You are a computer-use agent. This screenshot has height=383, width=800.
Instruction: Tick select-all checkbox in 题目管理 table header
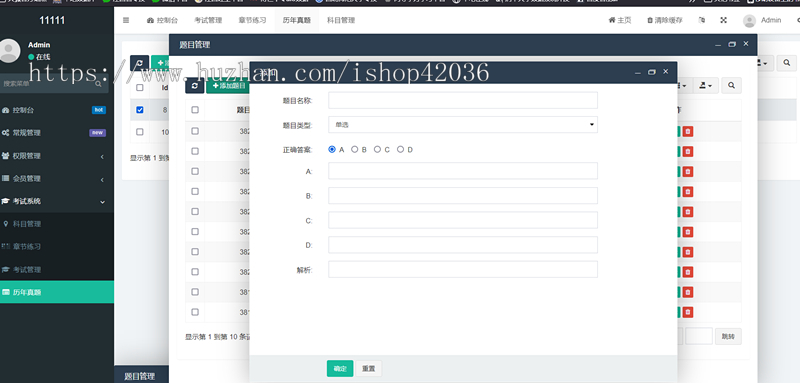point(195,110)
